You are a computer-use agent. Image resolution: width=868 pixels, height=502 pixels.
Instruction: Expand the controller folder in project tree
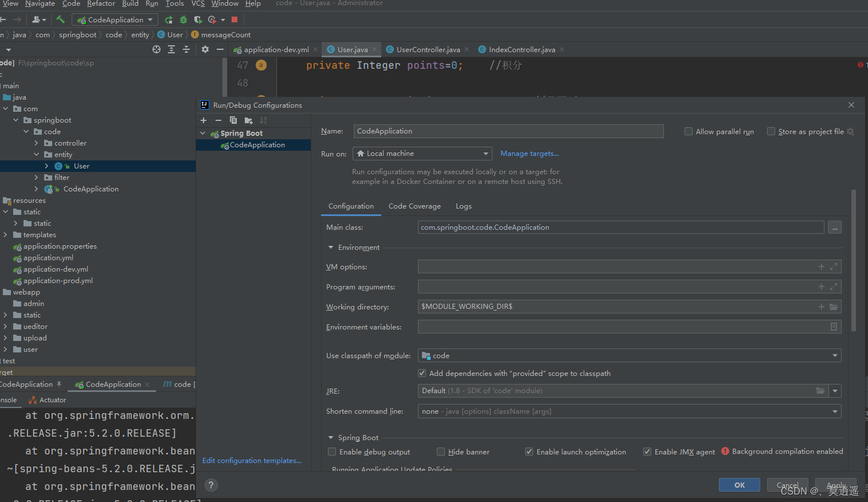[36, 143]
